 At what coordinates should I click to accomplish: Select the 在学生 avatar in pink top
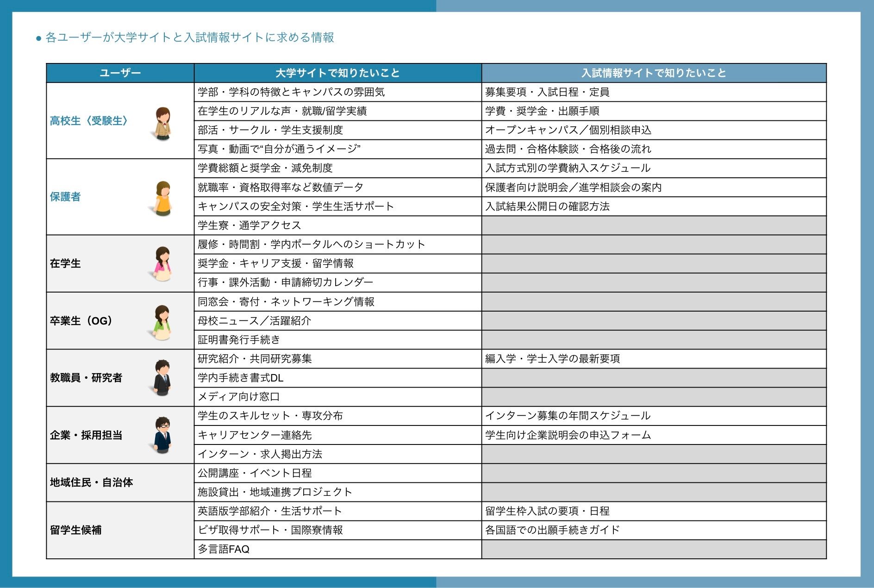162,263
